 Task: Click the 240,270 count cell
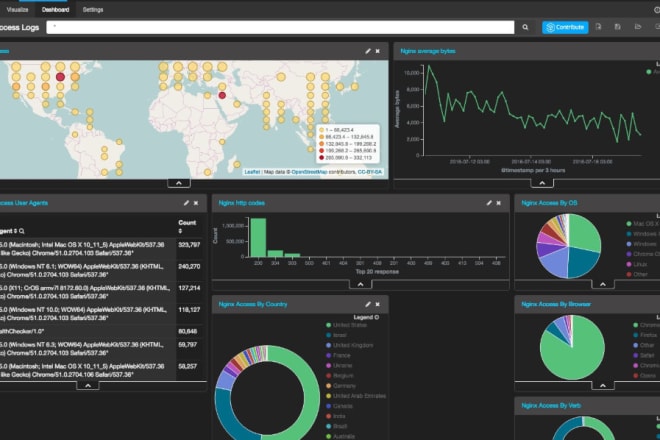pos(189,267)
